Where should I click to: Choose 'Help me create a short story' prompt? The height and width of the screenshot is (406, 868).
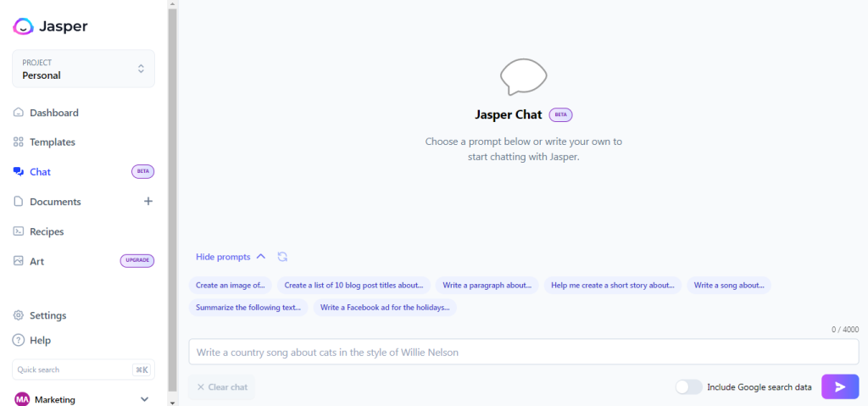[613, 286]
